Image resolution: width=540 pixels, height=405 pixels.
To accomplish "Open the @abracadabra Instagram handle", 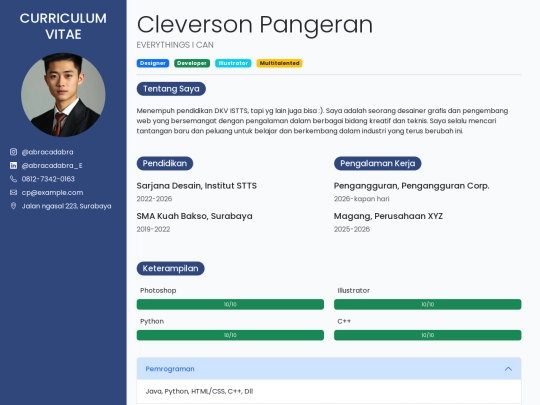I will pyautogui.click(x=48, y=152).
